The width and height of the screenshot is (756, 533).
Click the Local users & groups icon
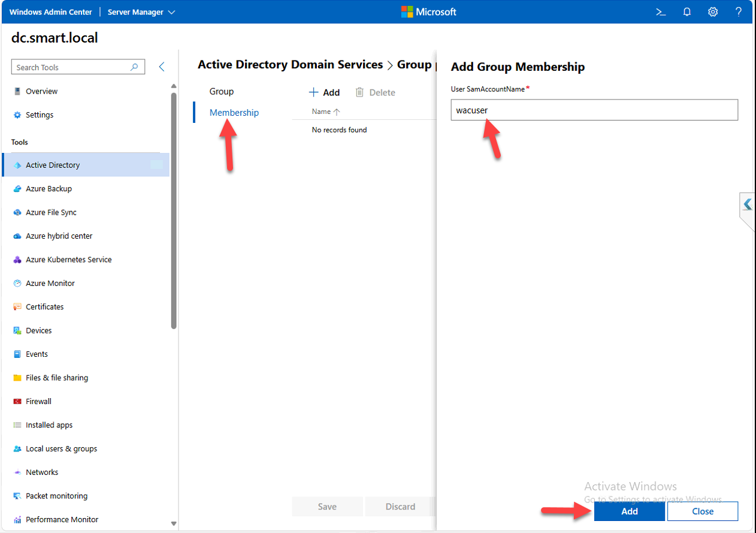point(17,448)
